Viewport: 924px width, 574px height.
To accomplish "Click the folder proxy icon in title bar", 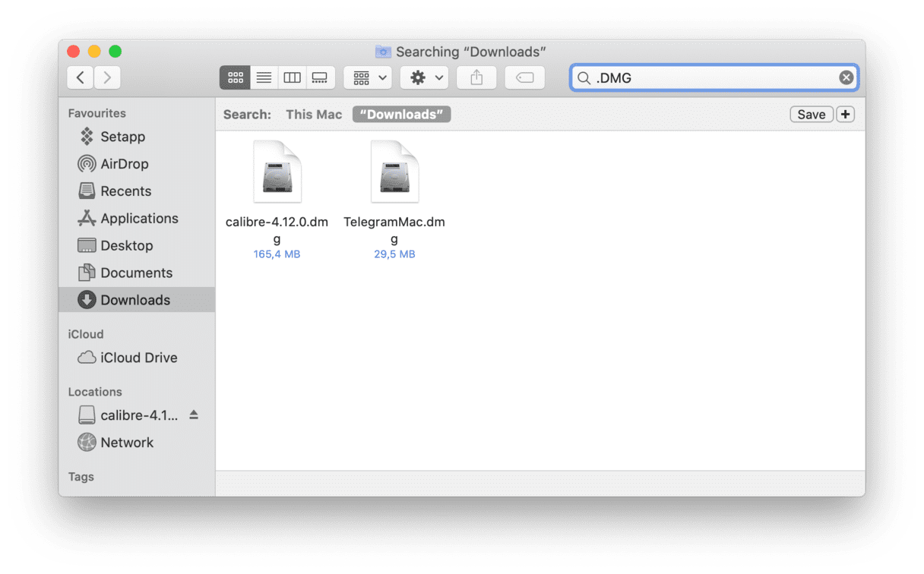I will [384, 52].
